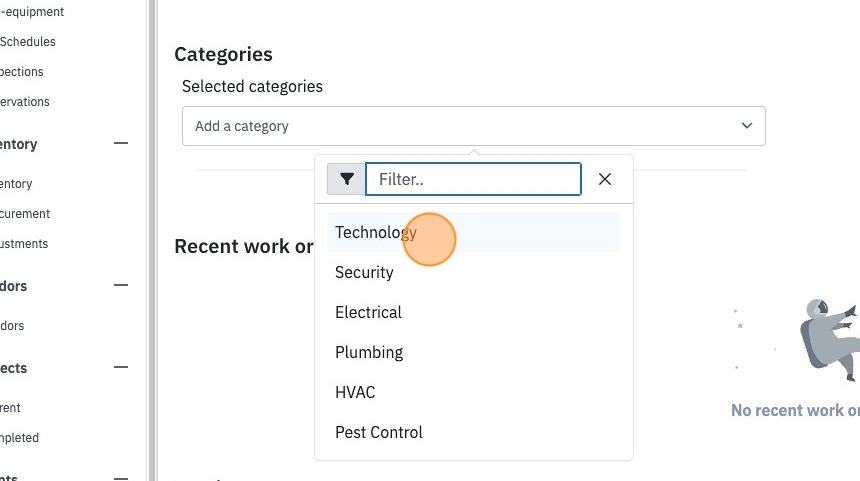Click the category dropdown chevron arrow
The image size is (860, 481).
pyautogui.click(x=746, y=126)
